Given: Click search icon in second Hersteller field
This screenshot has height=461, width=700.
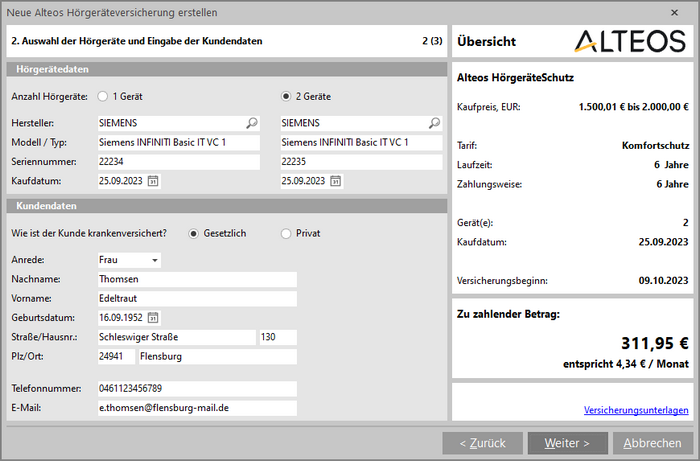Looking at the screenshot, I should [435, 123].
